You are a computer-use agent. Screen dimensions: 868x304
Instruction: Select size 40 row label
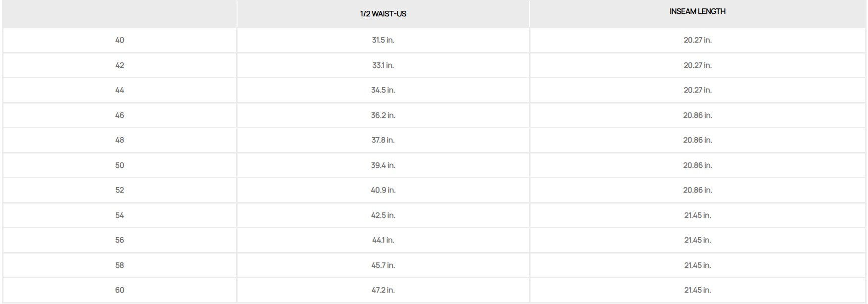tap(120, 40)
